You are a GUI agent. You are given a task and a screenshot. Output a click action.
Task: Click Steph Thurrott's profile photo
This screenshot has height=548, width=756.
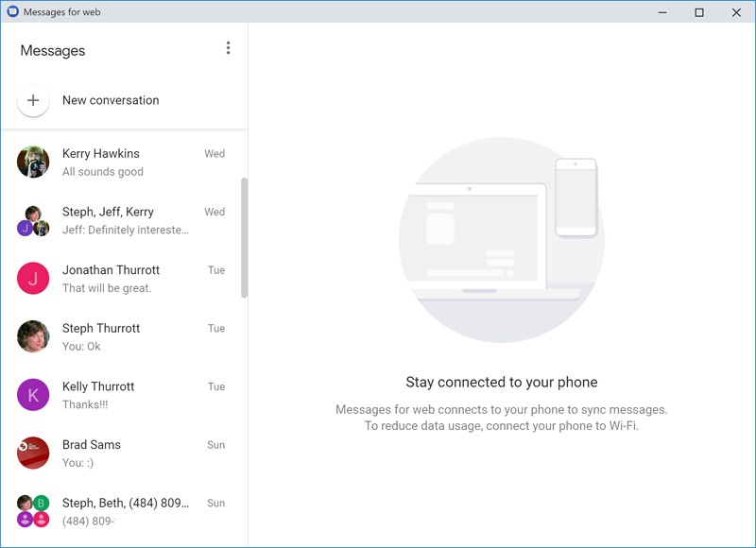[33, 336]
